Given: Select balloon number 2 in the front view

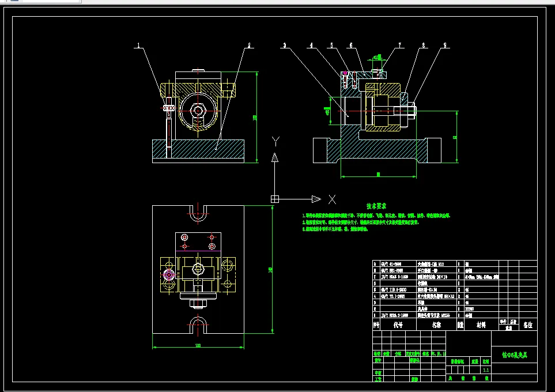Looking at the screenshot, I should click(x=249, y=46).
